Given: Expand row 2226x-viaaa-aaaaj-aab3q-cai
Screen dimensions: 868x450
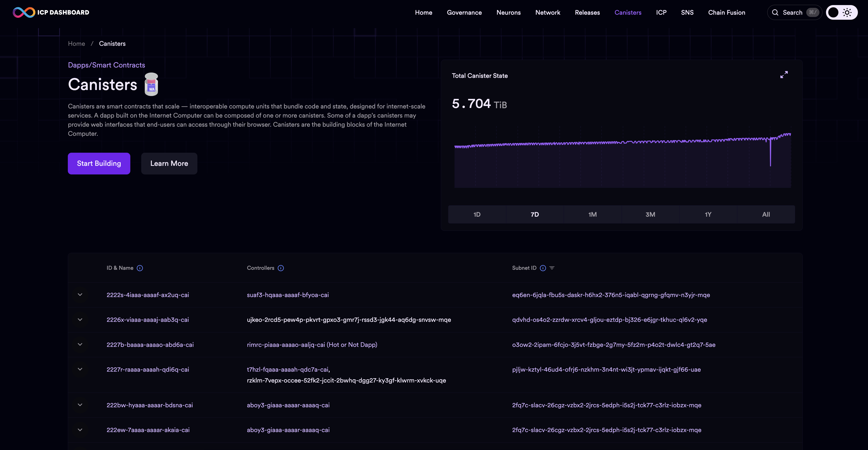Looking at the screenshot, I should pyautogui.click(x=80, y=319).
